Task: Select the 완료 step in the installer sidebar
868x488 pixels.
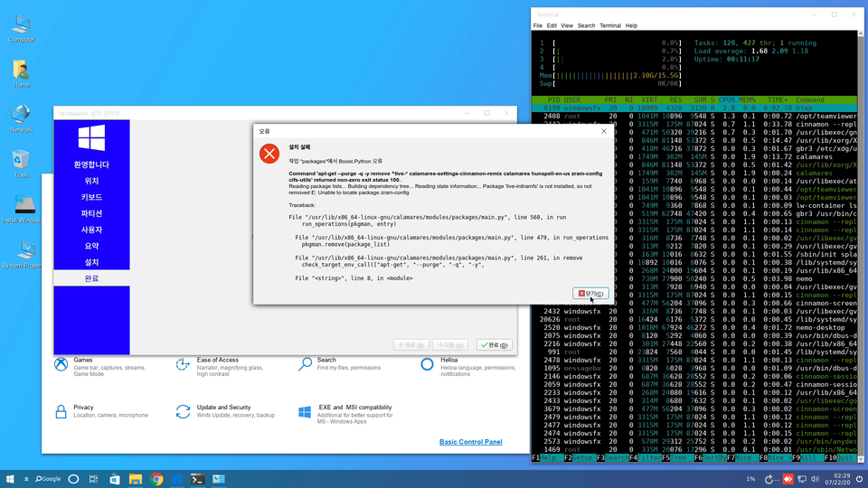Action: pyautogui.click(x=91, y=278)
